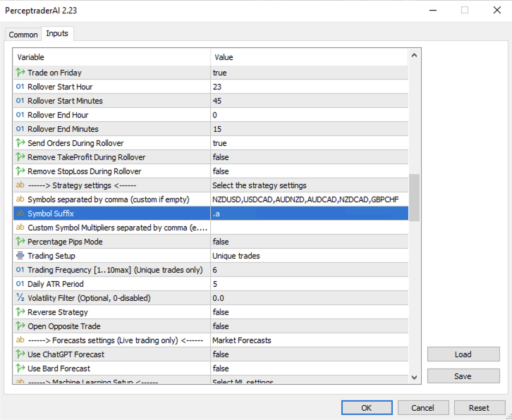
Task: Select the Open Opposite Trade false value
Action: tap(309, 326)
